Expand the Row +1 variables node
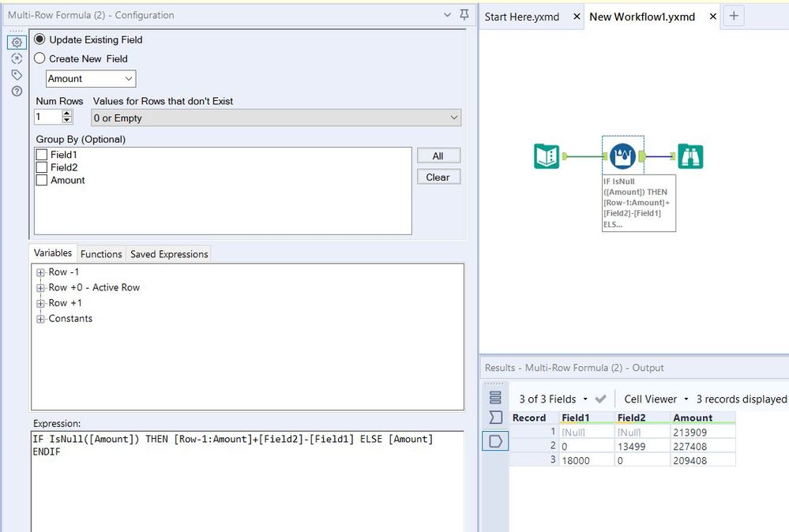 point(40,304)
